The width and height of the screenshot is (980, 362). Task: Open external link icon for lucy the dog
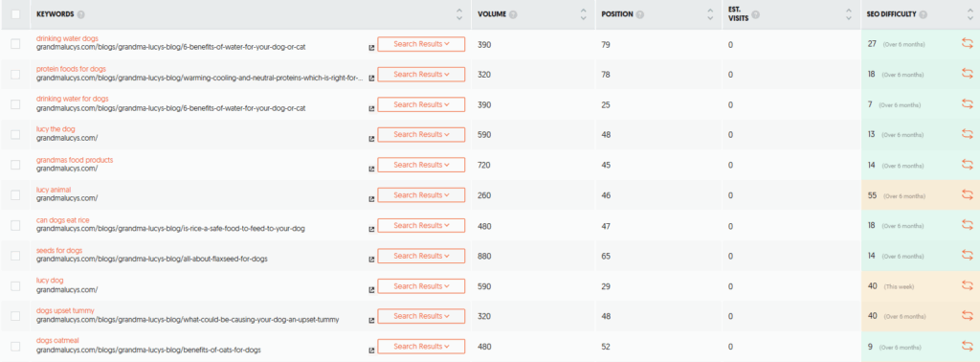click(371, 138)
